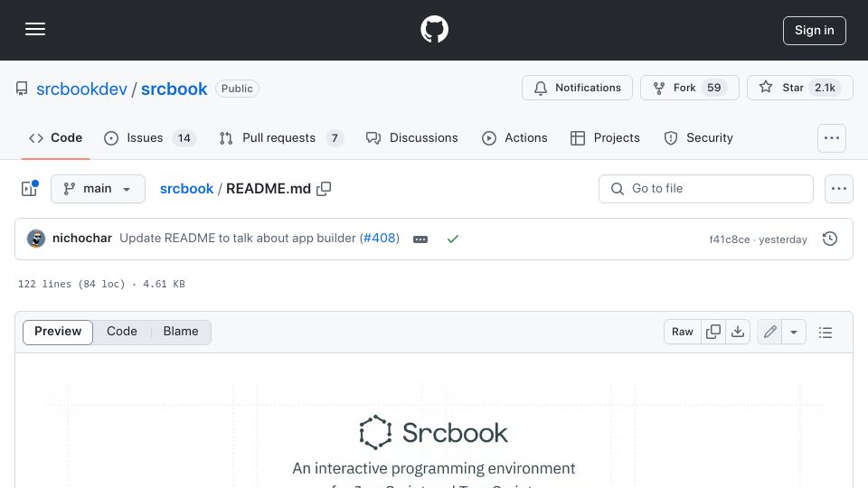Image resolution: width=868 pixels, height=488 pixels.
Task: Open the commit message Update README link
Action: point(238,238)
